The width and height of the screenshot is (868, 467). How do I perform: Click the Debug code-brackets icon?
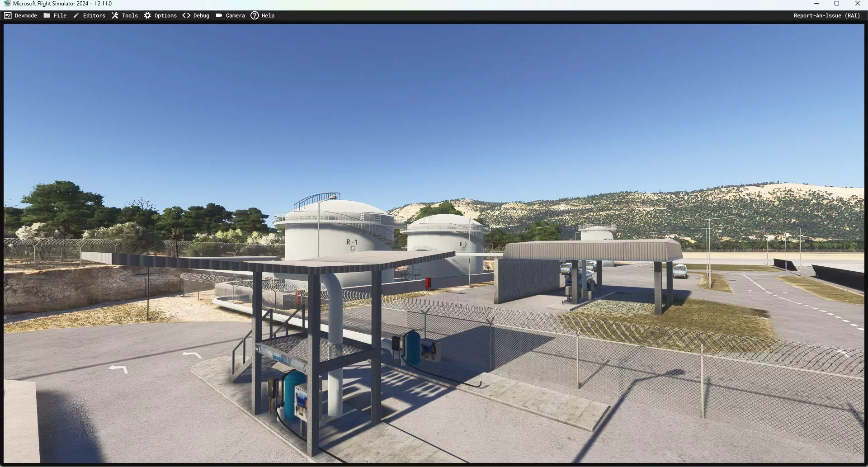point(186,15)
